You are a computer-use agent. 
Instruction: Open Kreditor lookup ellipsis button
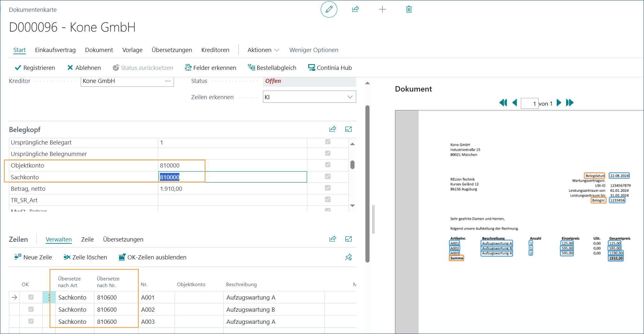point(168,81)
